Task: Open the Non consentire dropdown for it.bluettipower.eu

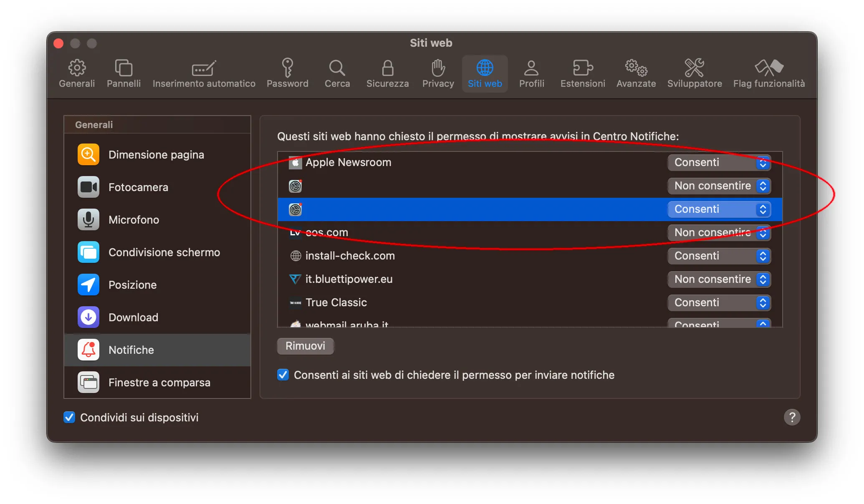Action: click(x=719, y=280)
